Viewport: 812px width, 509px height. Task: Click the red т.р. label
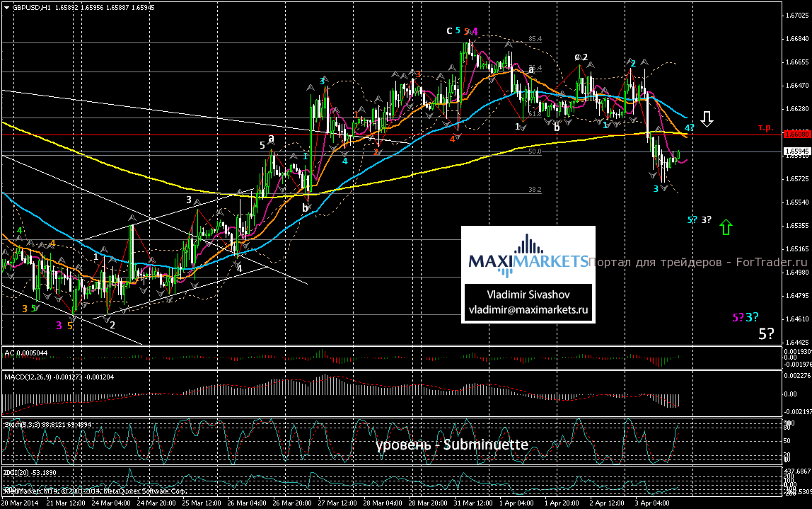767,127
